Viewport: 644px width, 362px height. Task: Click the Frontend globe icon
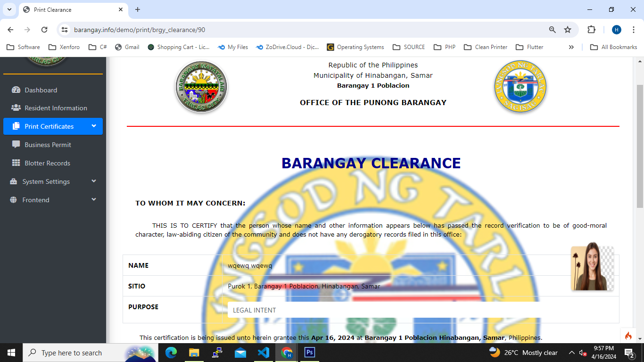click(x=13, y=200)
